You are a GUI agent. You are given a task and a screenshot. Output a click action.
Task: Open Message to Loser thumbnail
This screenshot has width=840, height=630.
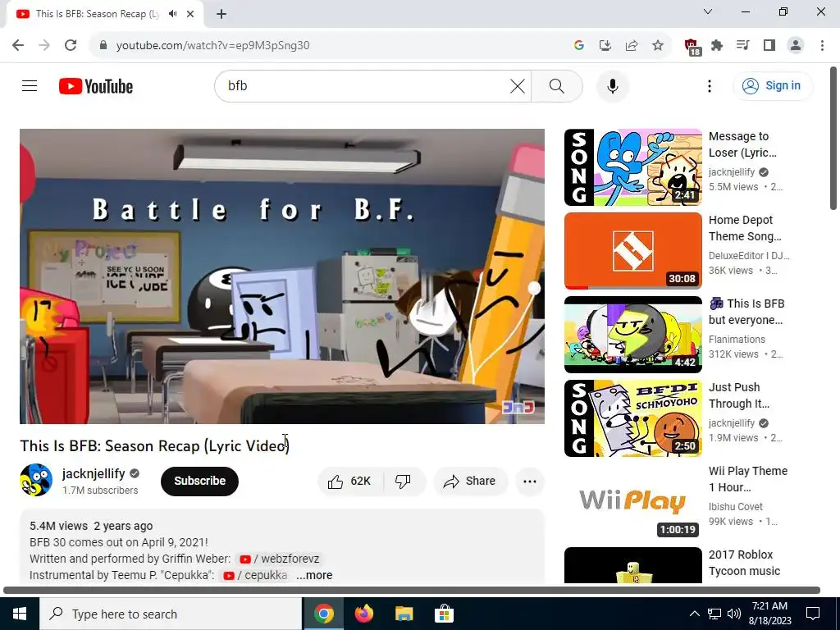coord(632,167)
